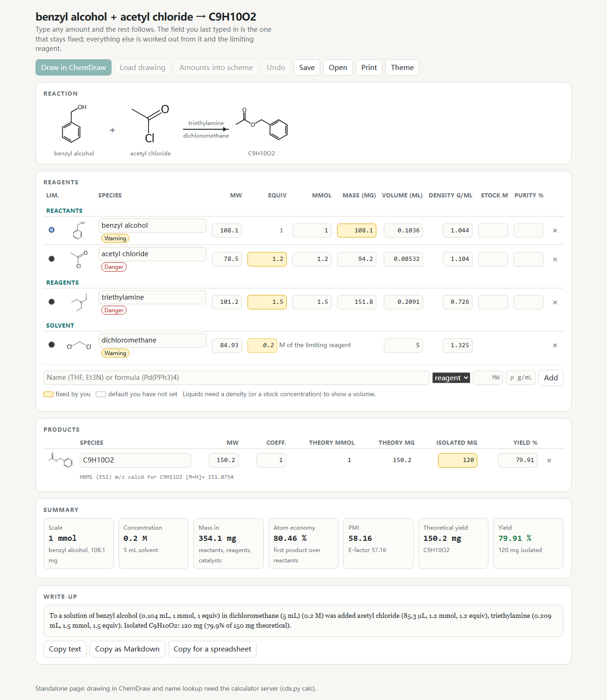The width and height of the screenshot is (607, 700).
Task: Delete the C9H10O2 product row
Action: (x=549, y=461)
